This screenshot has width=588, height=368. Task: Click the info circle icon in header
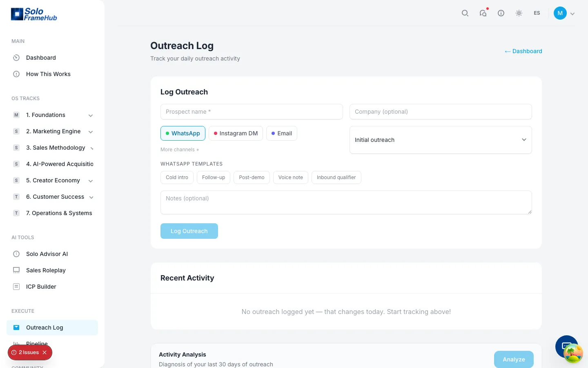click(501, 13)
